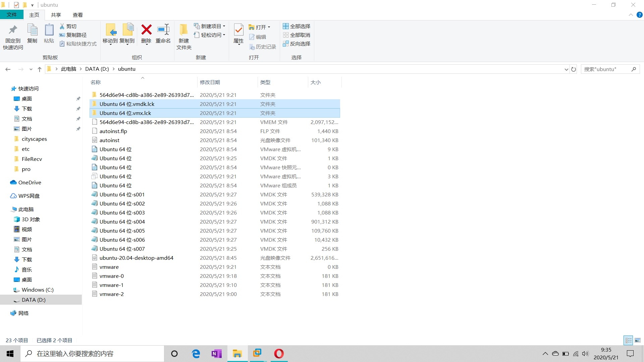Image resolution: width=644 pixels, height=362 pixels.
Task: Open help question mark icon
Action: pos(640,15)
